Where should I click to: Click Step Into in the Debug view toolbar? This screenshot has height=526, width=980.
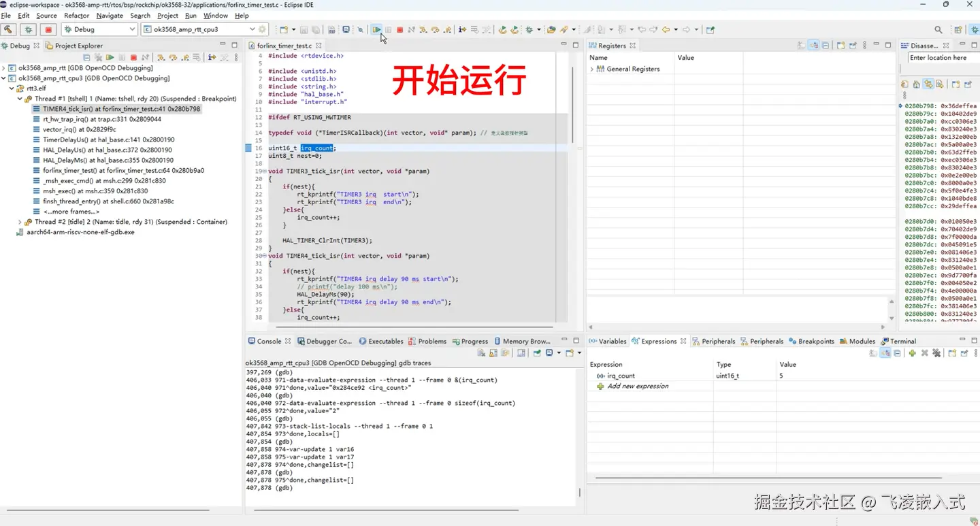pos(161,57)
